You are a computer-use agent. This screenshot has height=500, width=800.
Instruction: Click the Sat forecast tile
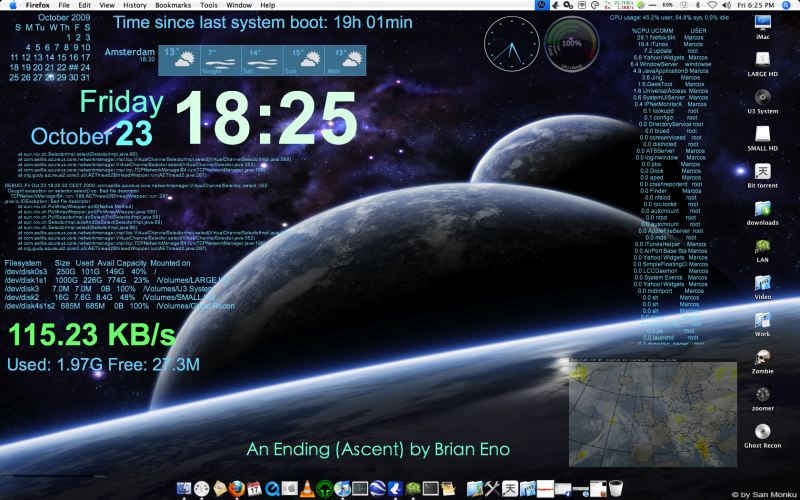262,60
